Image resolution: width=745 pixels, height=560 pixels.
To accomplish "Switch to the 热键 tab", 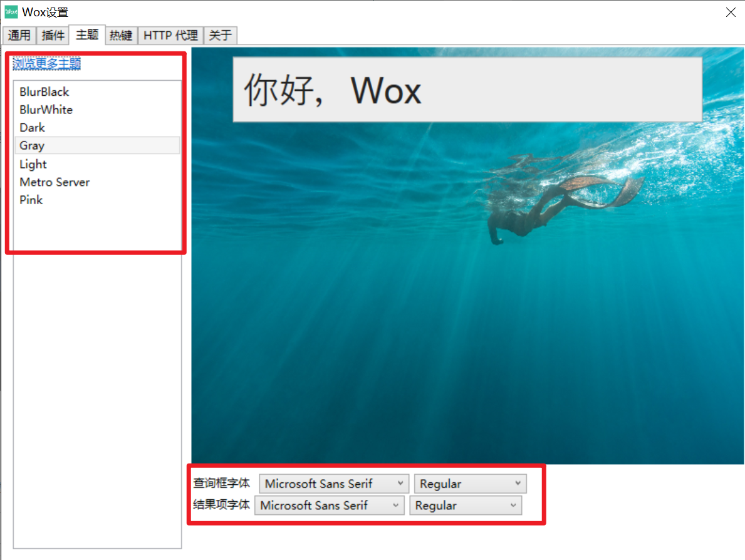I will pyautogui.click(x=120, y=35).
